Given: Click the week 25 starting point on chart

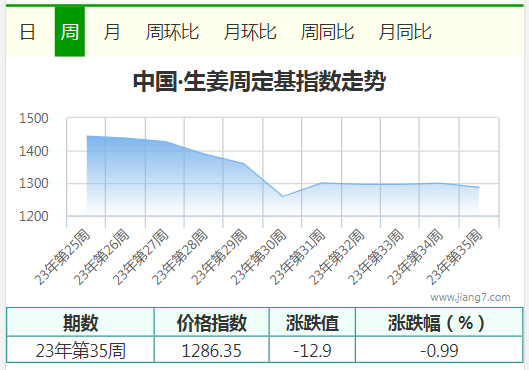Looking at the screenshot, I should pos(87,136).
